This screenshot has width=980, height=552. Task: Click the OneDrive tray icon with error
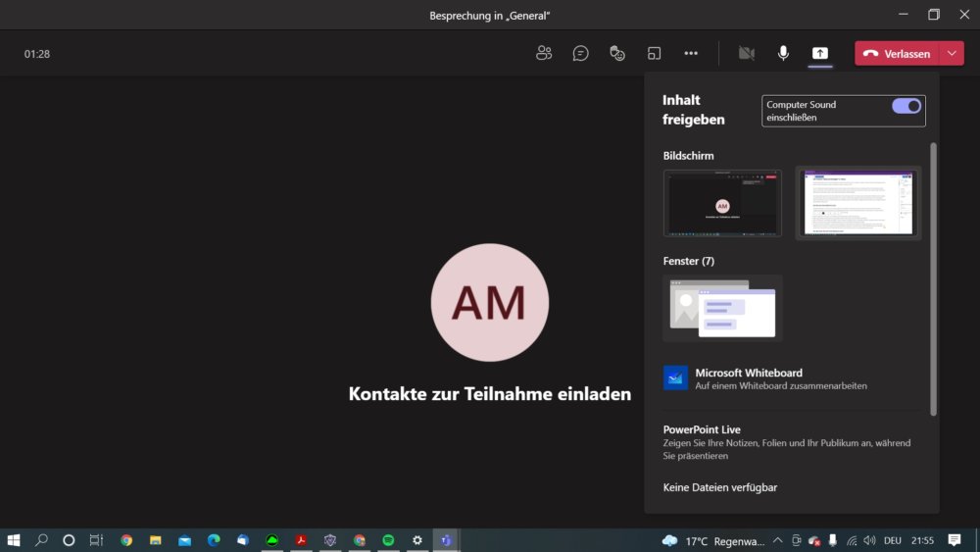[814, 541]
